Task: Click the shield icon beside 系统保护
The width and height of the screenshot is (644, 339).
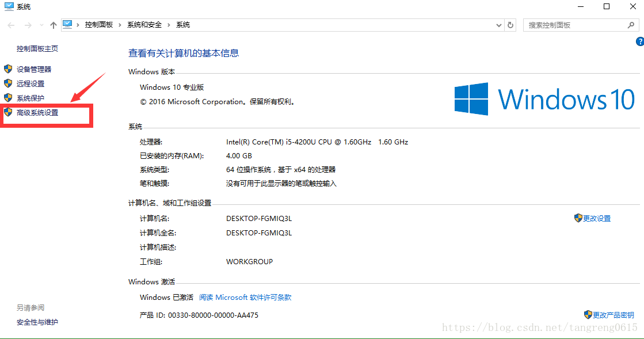Action: 8,98
